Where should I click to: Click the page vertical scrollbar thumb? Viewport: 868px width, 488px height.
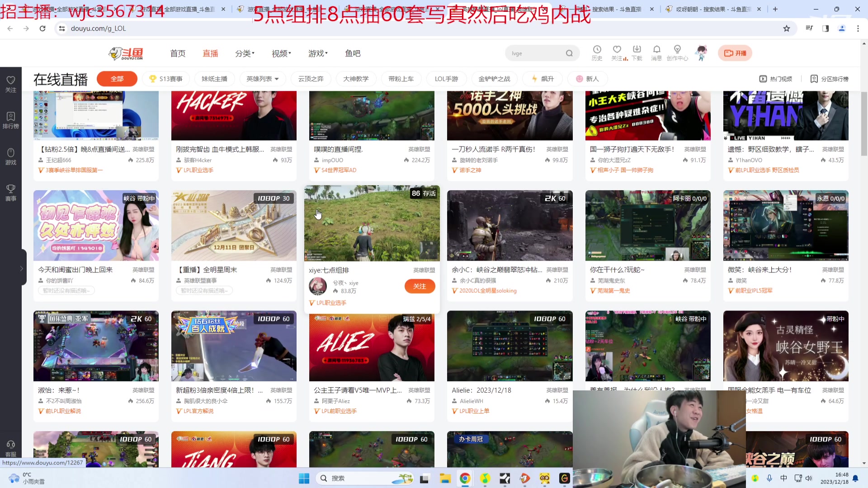(x=864, y=124)
